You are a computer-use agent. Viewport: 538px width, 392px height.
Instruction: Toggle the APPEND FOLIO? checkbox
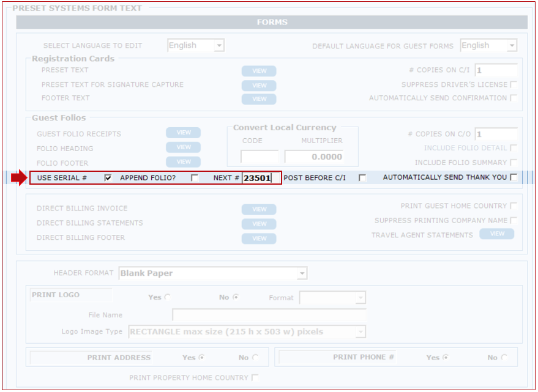point(195,178)
